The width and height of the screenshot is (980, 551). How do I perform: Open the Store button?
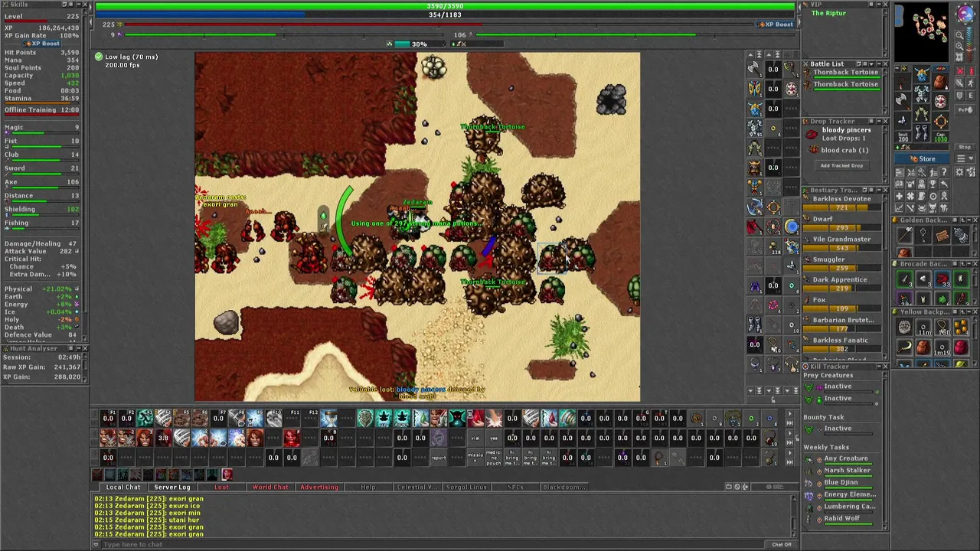click(922, 158)
